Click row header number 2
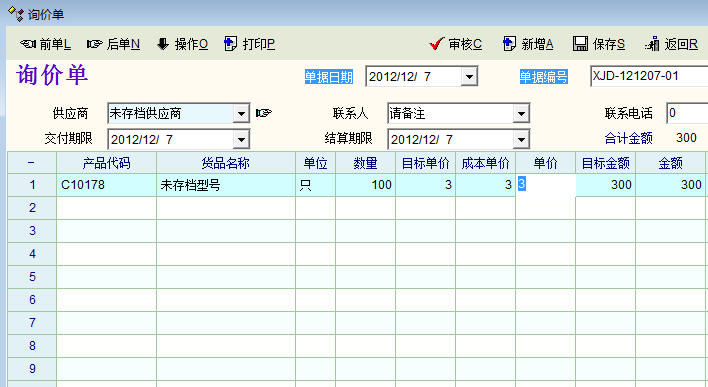 click(x=32, y=208)
